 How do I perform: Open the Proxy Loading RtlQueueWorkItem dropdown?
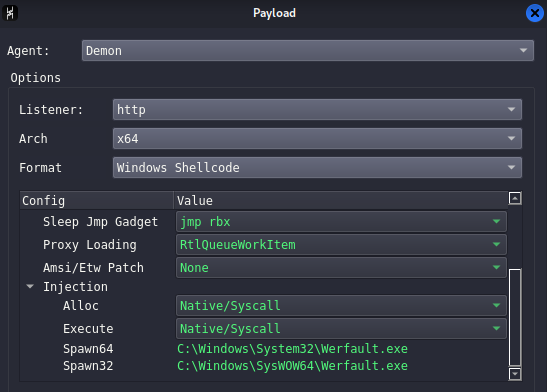click(341, 244)
